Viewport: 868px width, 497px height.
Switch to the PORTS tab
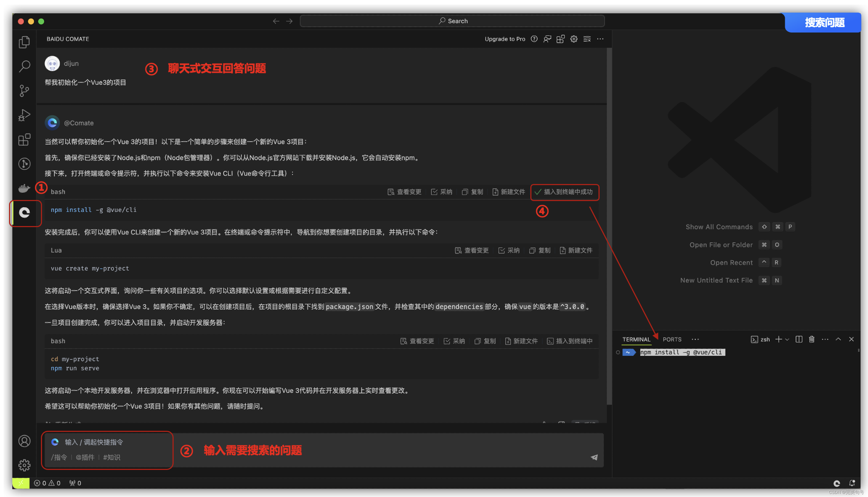pos(672,339)
